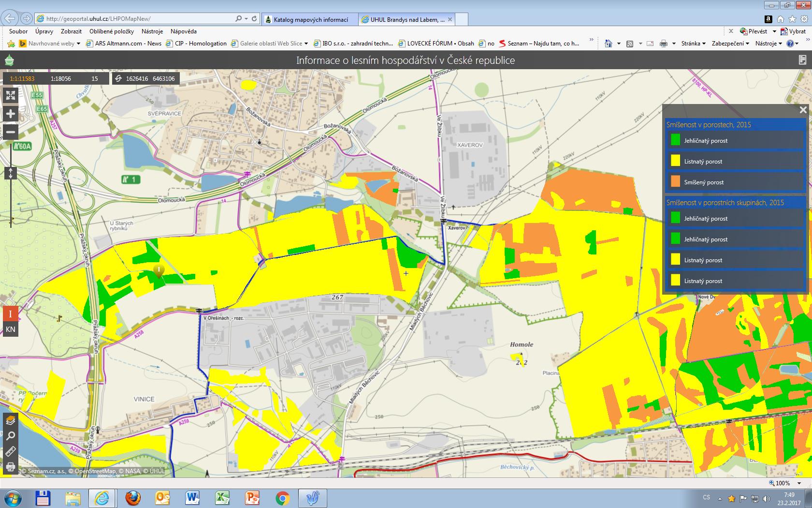Click the read mail envelope icon
The height and width of the screenshot is (508, 812).
(x=650, y=44)
